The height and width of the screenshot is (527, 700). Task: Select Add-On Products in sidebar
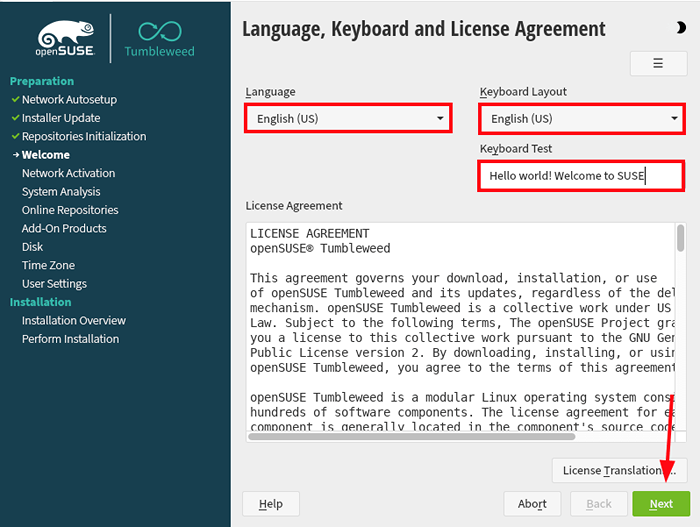64,228
